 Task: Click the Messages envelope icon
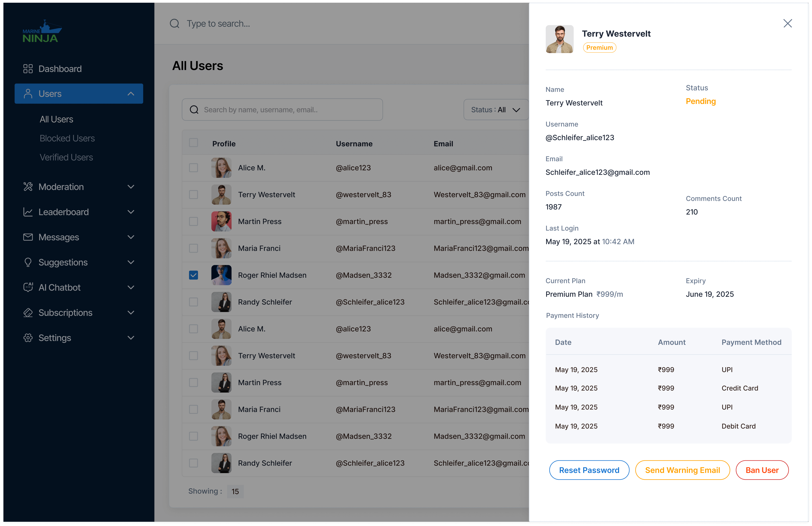point(28,237)
